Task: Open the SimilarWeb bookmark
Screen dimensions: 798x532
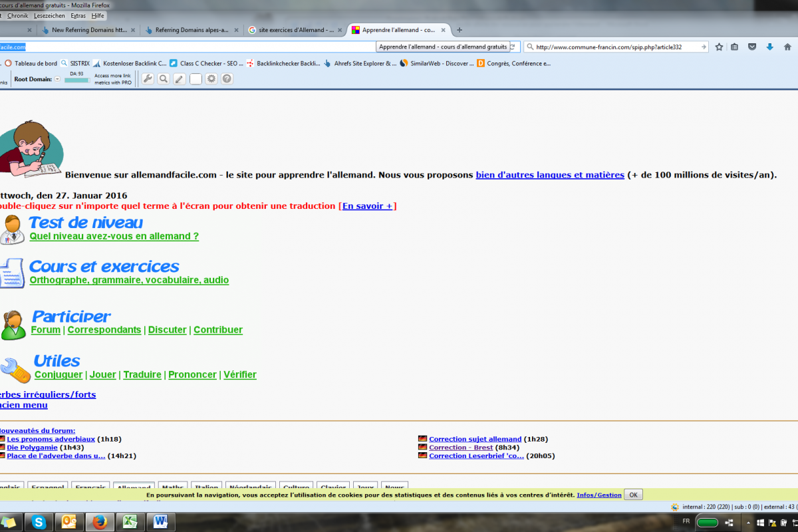Action: pos(438,63)
